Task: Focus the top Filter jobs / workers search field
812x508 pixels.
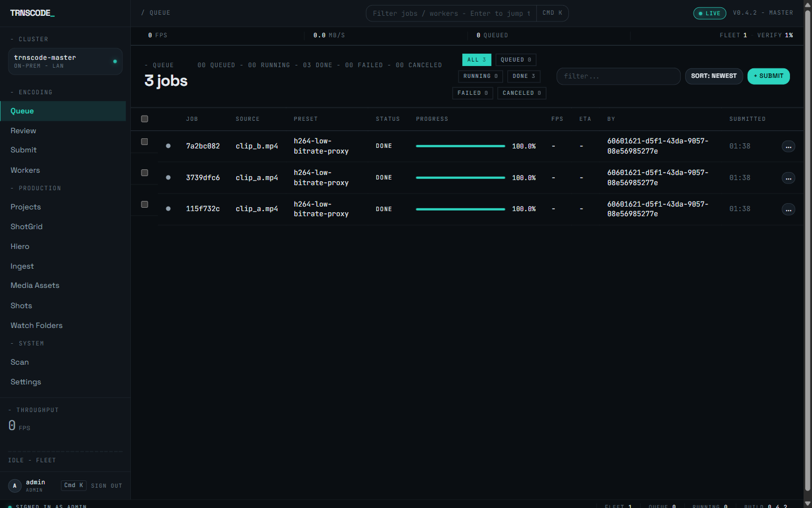Action: point(451,14)
